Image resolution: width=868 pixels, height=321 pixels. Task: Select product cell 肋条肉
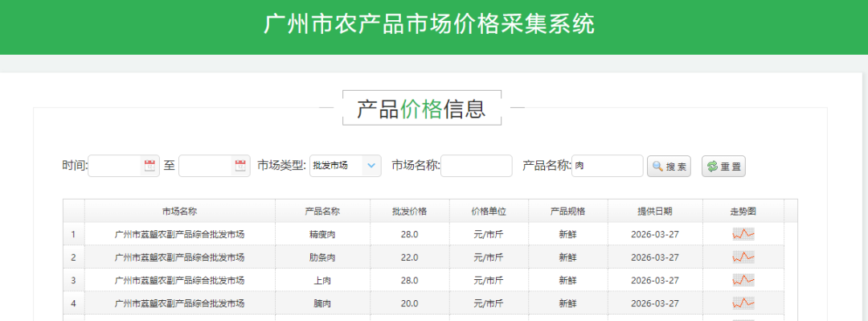tap(322, 257)
